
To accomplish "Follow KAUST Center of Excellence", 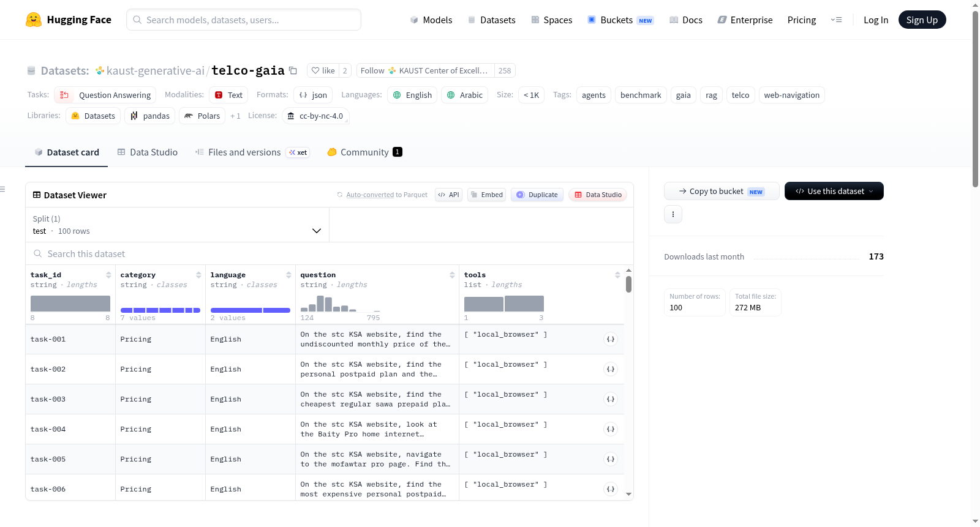I will [x=425, y=70].
